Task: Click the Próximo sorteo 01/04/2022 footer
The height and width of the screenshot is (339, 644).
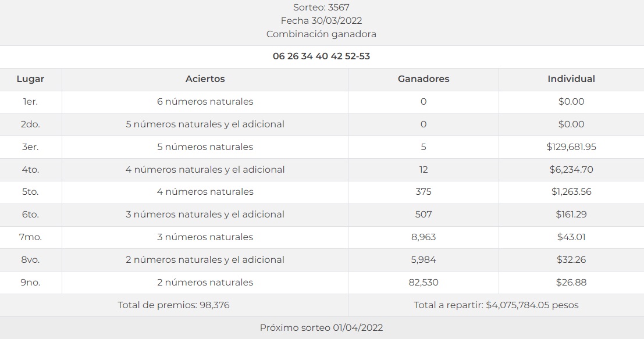Action: pyautogui.click(x=321, y=328)
